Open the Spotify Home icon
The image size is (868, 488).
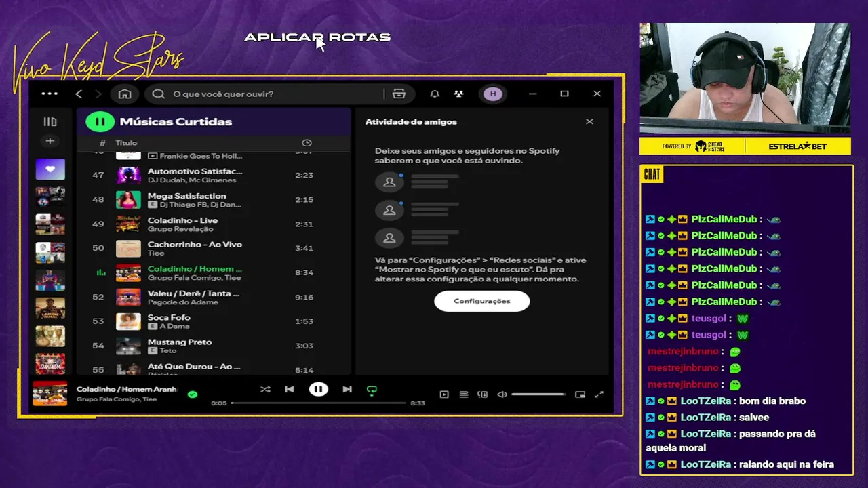click(125, 94)
